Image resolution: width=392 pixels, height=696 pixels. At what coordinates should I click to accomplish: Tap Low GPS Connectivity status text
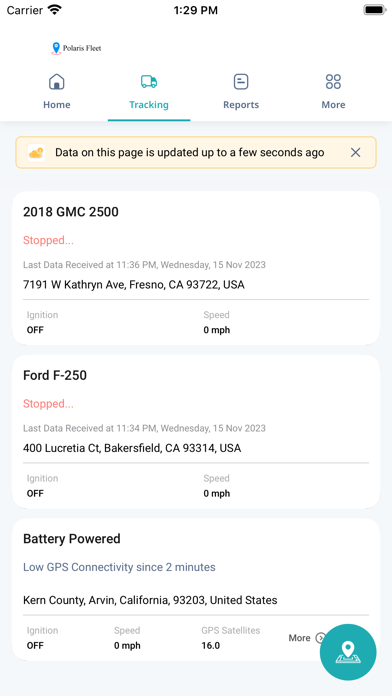[x=119, y=567]
